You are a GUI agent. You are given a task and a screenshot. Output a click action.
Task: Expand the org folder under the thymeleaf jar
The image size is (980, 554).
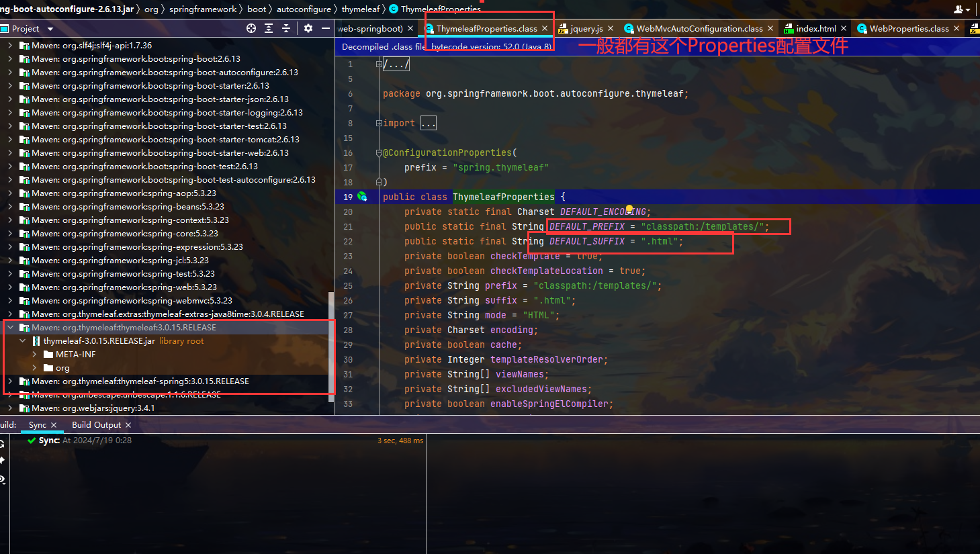pos(34,368)
